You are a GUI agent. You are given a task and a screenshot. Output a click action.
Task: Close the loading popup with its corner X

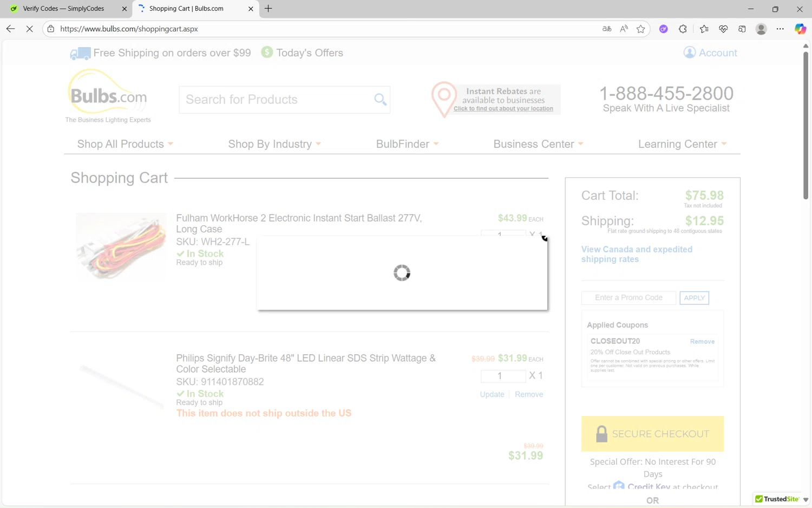click(545, 238)
